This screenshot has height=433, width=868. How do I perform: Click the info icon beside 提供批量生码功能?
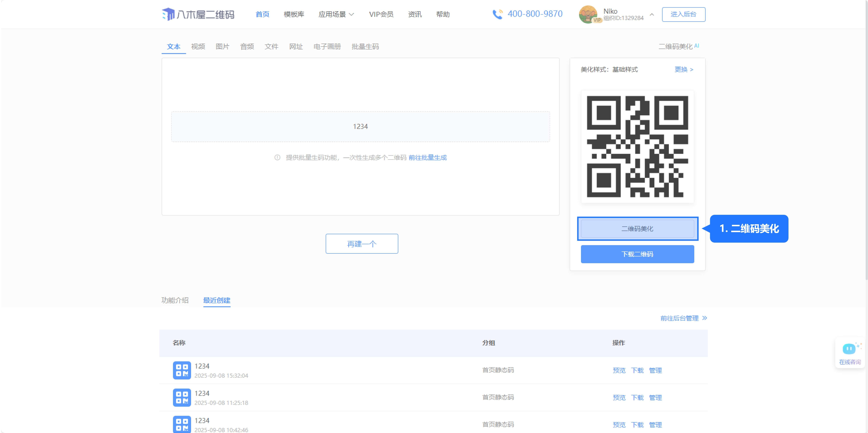coord(277,157)
